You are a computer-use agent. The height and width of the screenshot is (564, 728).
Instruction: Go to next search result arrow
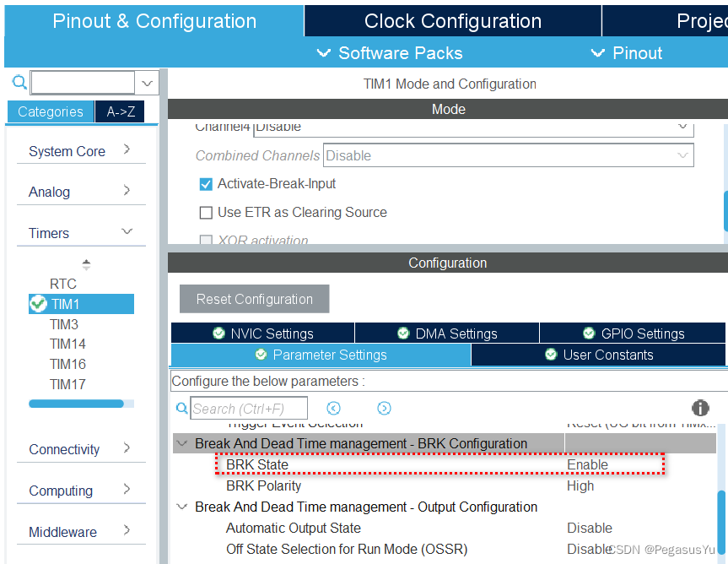point(384,409)
